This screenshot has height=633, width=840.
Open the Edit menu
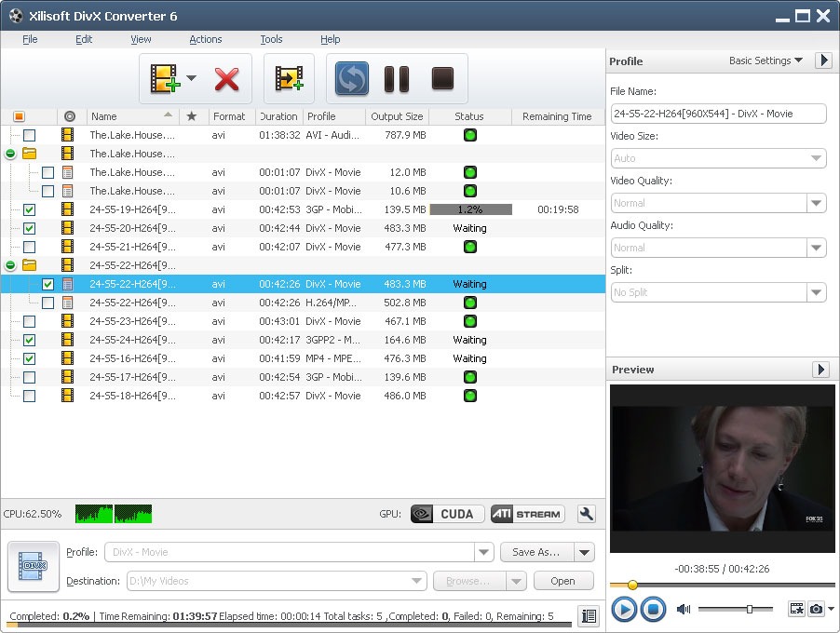point(84,39)
